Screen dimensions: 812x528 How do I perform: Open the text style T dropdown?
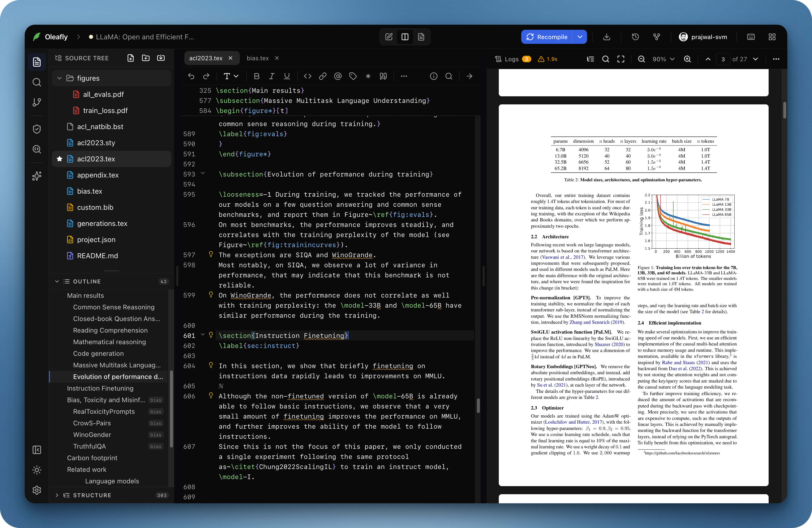coord(231,76)
